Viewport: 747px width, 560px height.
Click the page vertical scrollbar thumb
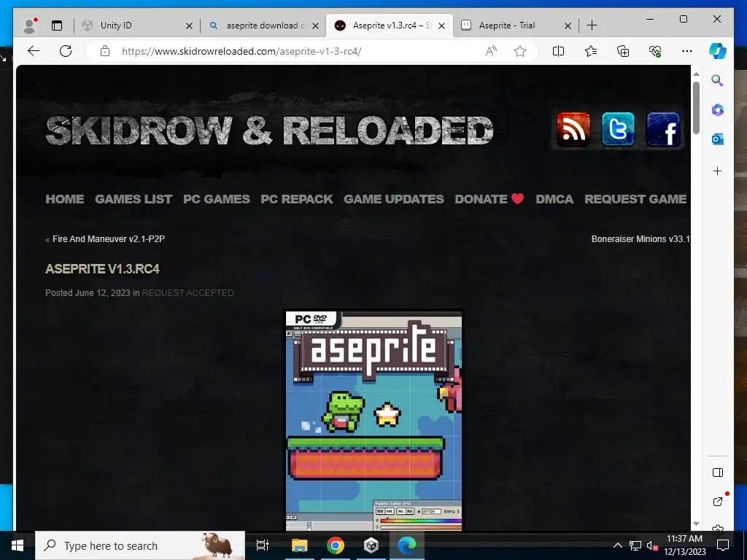tap(696, 108)
